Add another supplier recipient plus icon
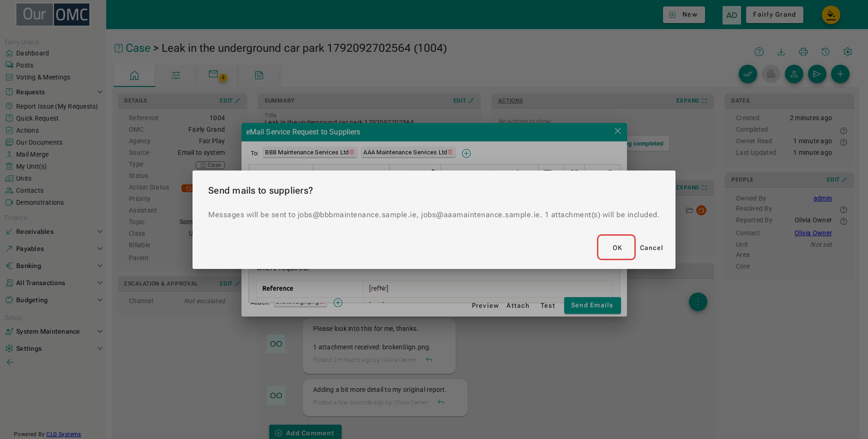The height and width of the screenshot is (439, 868). [x=466, y=153]
